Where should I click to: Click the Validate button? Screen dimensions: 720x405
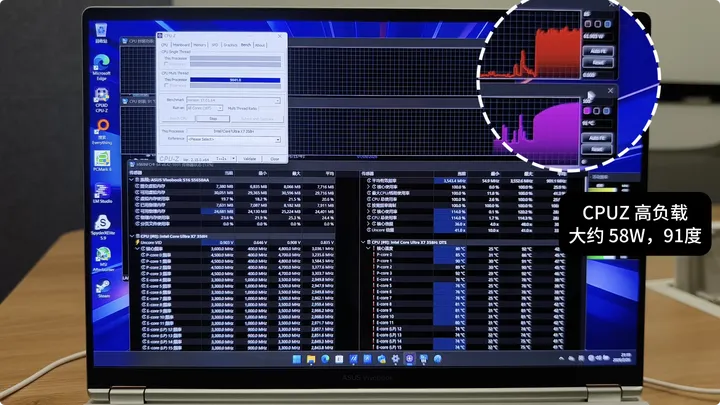coord(249,158)
